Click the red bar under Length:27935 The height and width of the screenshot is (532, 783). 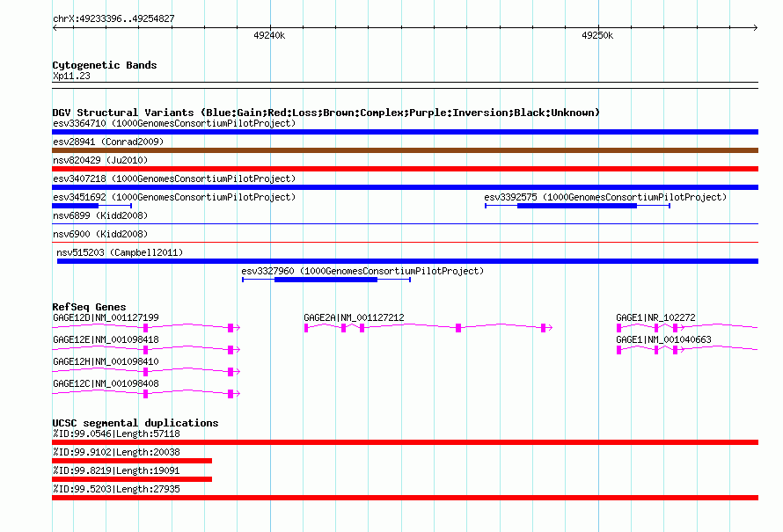pos(405,498)
